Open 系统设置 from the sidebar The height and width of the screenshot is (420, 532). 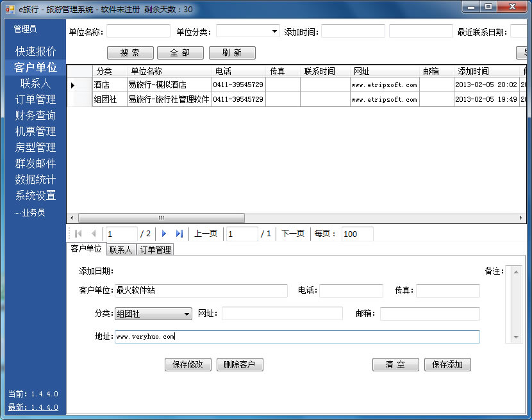[x=35, y=196]
